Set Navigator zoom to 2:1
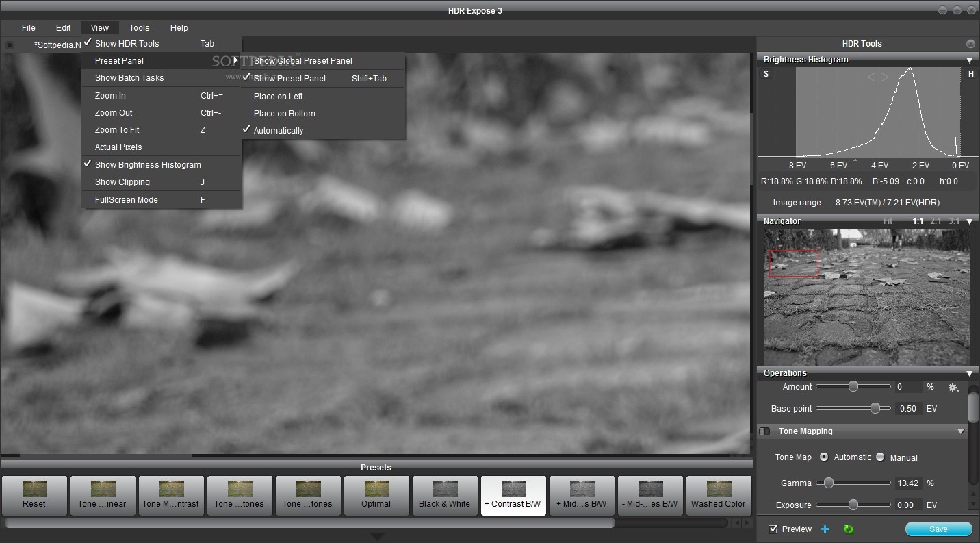 (x=936, y=221)
